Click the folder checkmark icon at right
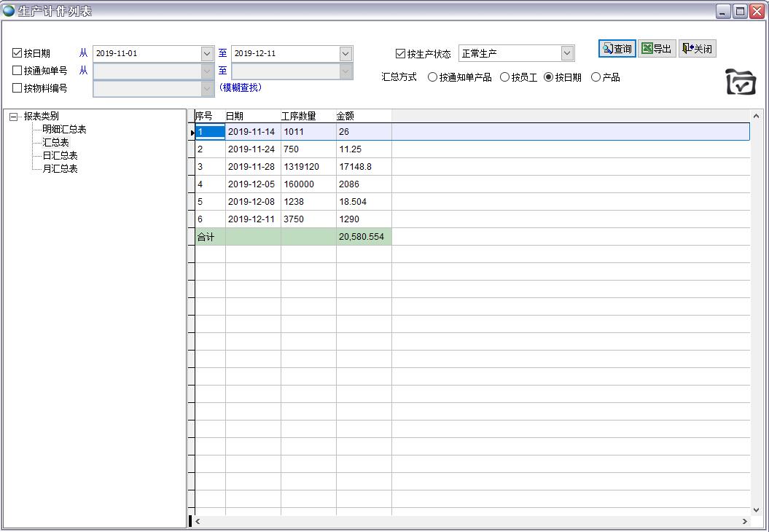This screenshot has width=769, height=532. pyautogui.click(x=741, y=82)
